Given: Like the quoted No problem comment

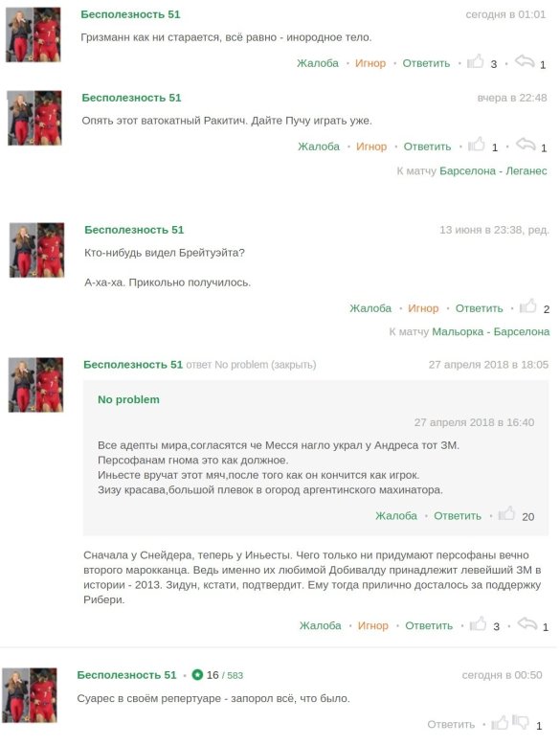Looking at the screenshot, I should tap(506, 514).
